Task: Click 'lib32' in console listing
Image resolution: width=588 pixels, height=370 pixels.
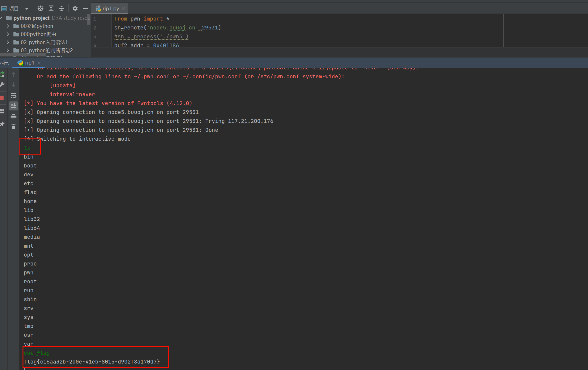Action: pos(32,219)
